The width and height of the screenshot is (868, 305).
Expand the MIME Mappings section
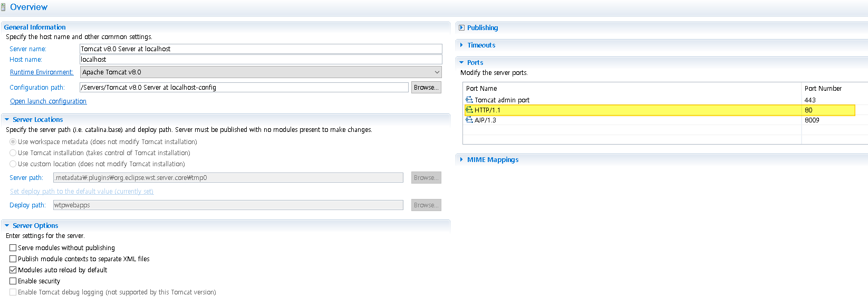[461, 159]
